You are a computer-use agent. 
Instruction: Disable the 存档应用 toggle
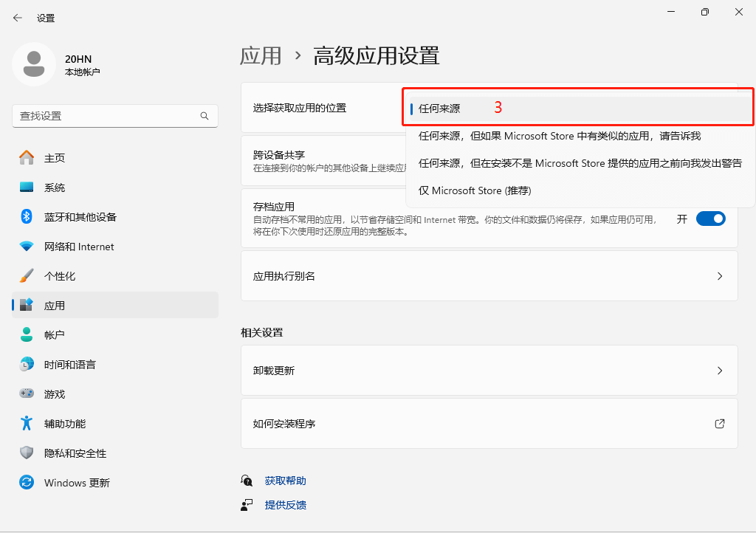coord(710,219)
